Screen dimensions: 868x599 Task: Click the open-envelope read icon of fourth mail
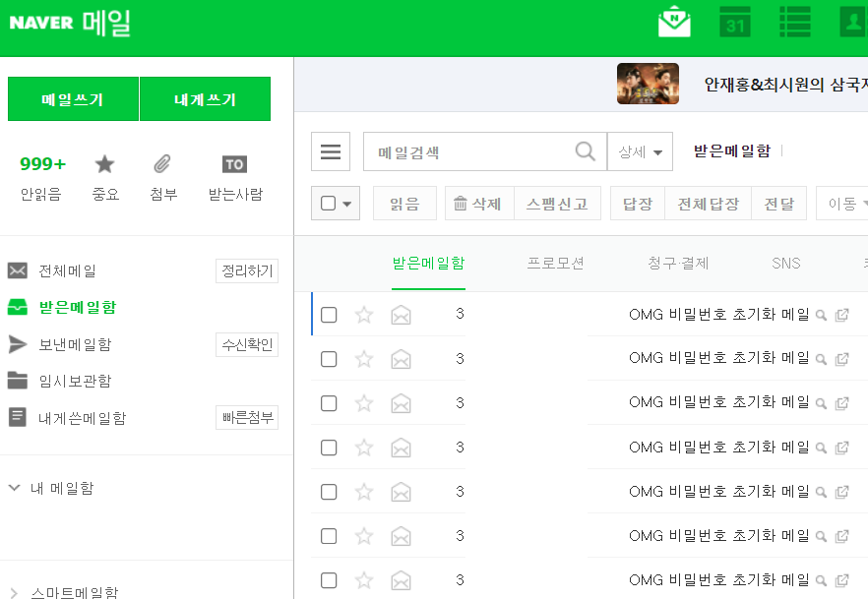click(401, 448)
